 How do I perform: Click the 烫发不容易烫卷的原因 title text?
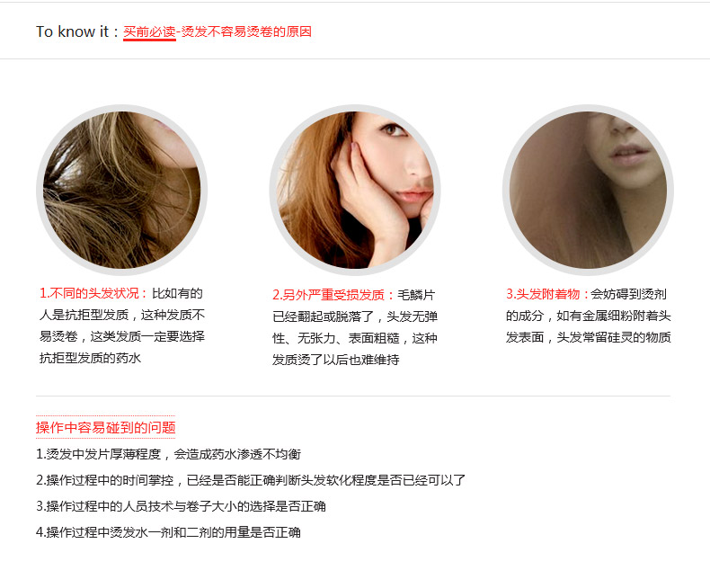point(246,31)
